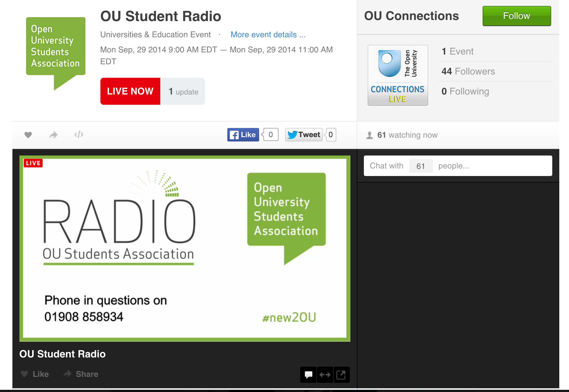Switch to the 1 update tab
The height and width of the screenshot is (392, 569).
point(184,92)
